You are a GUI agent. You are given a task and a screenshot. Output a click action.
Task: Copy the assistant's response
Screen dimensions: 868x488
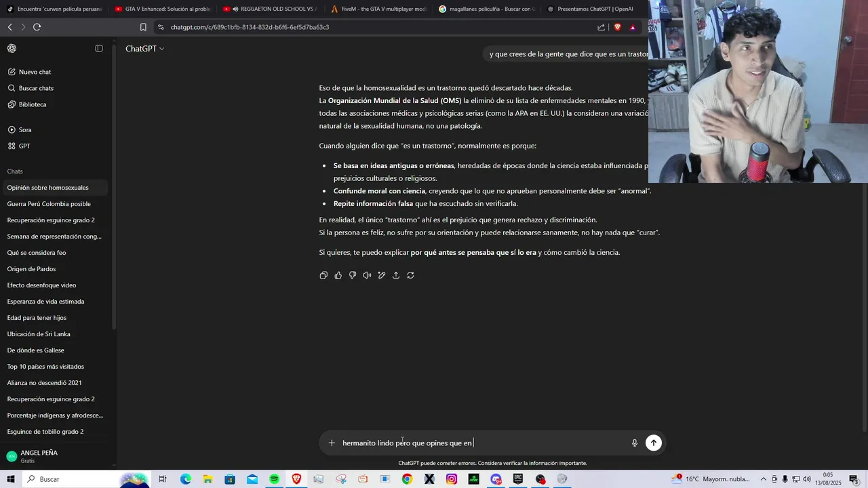pos(323,275)
